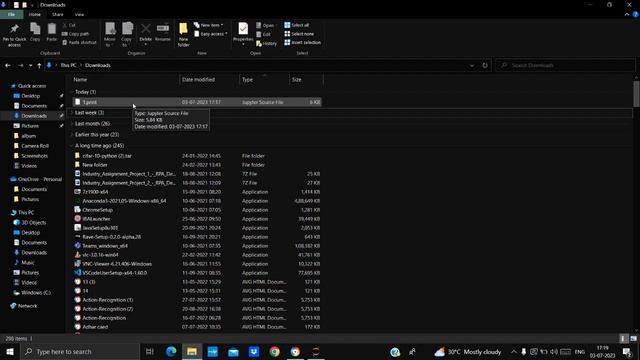
Task: Click the History ribbon command
Action: [x=267, y=43]
